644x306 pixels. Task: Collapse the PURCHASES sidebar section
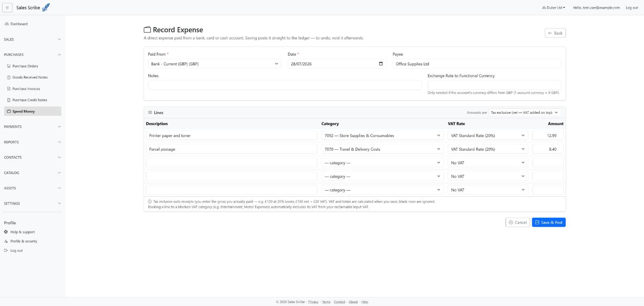coord(32,55)
